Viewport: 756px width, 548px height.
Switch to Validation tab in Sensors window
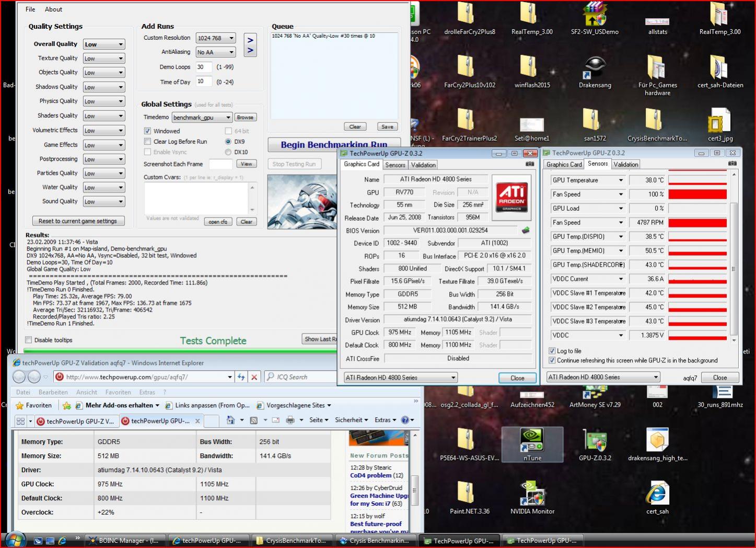point(626,165)
